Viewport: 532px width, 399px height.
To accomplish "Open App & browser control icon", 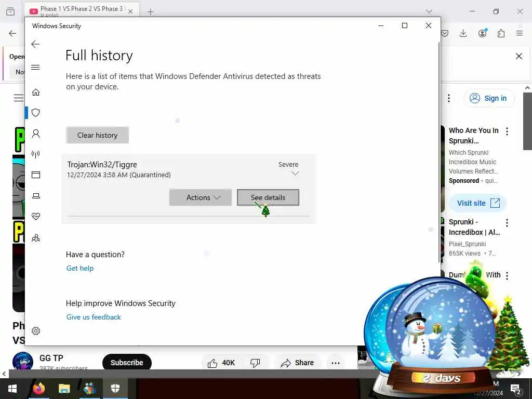I will click(36, 175).
